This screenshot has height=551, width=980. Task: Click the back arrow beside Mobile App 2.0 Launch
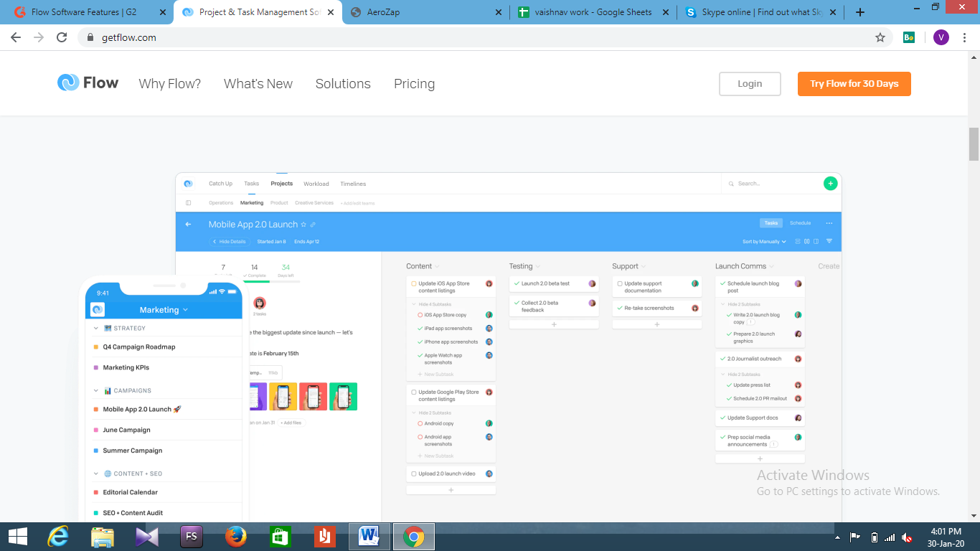point(189,225)
